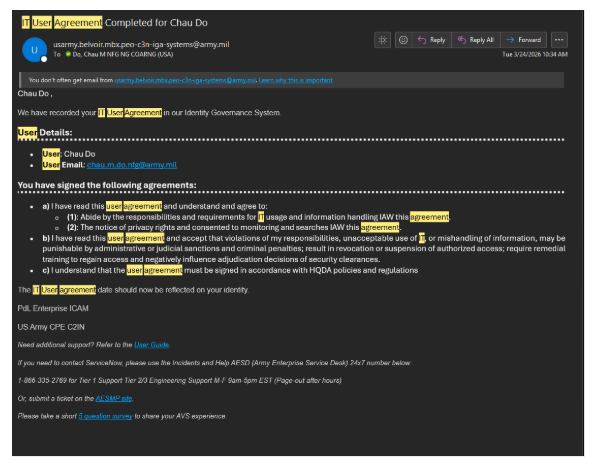The image size is (592, 467).
Task: Open the AESMP site link
Action: pos(114,398)
